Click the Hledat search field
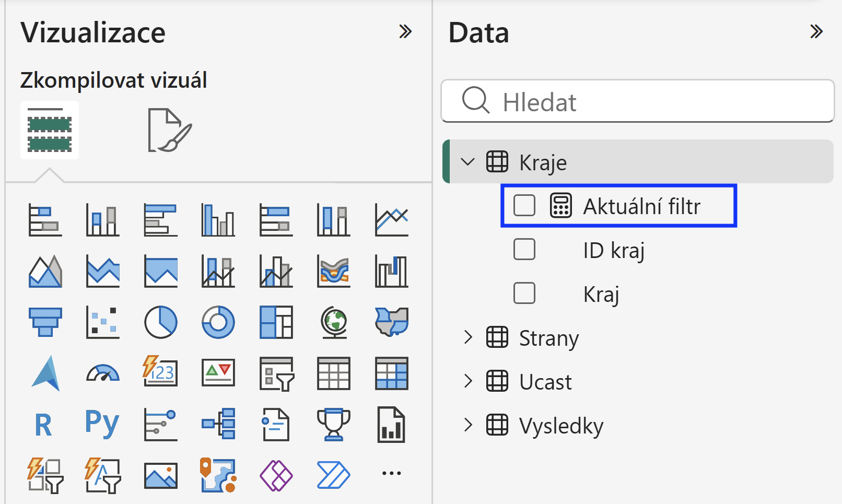Screen dimensions: 842x504 638,101
